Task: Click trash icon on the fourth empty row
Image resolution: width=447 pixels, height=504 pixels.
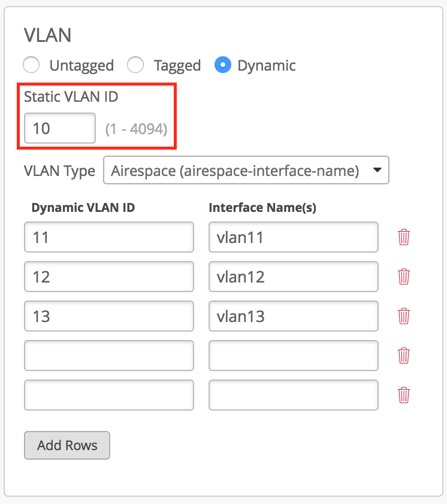Action: point(404,356)
